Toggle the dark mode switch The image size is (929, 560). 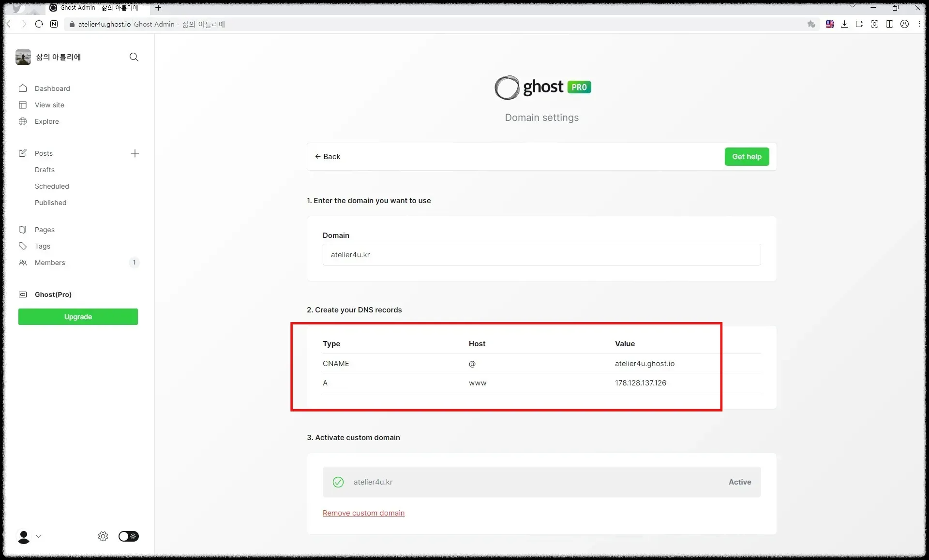[x=129, y=536]
